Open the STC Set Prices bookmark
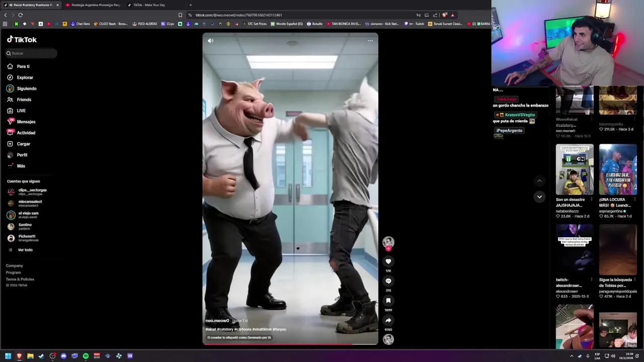Screen dimensions: 644x362 [255, 24]
